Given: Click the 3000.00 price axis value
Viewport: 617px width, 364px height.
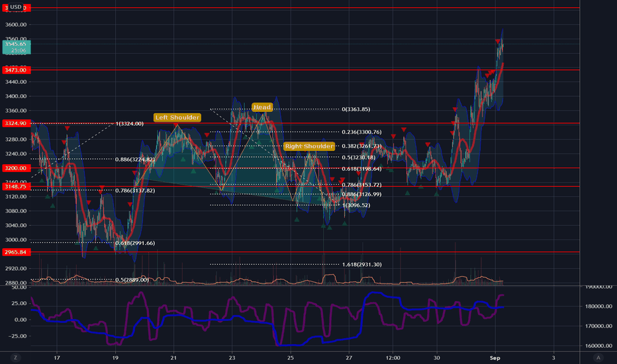Looking at the screenshot, I should tap(16, 240).
